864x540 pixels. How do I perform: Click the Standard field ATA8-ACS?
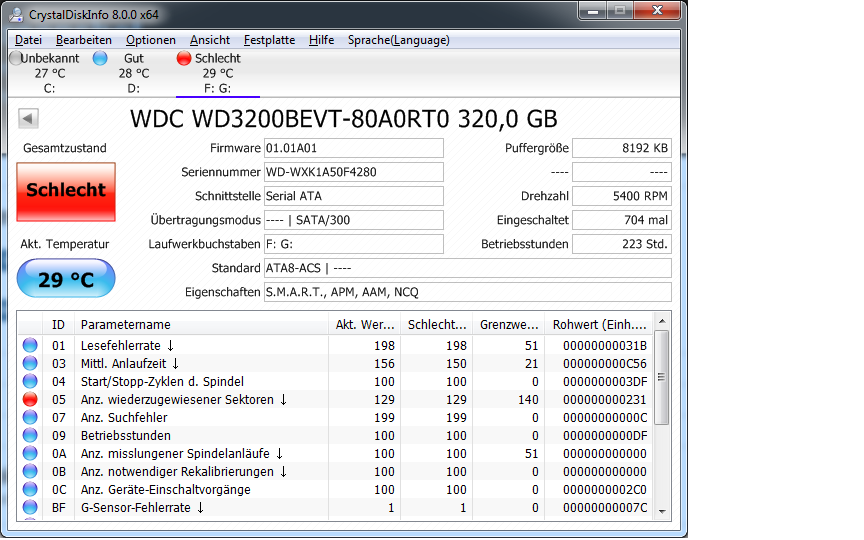[x=468, y=268]
